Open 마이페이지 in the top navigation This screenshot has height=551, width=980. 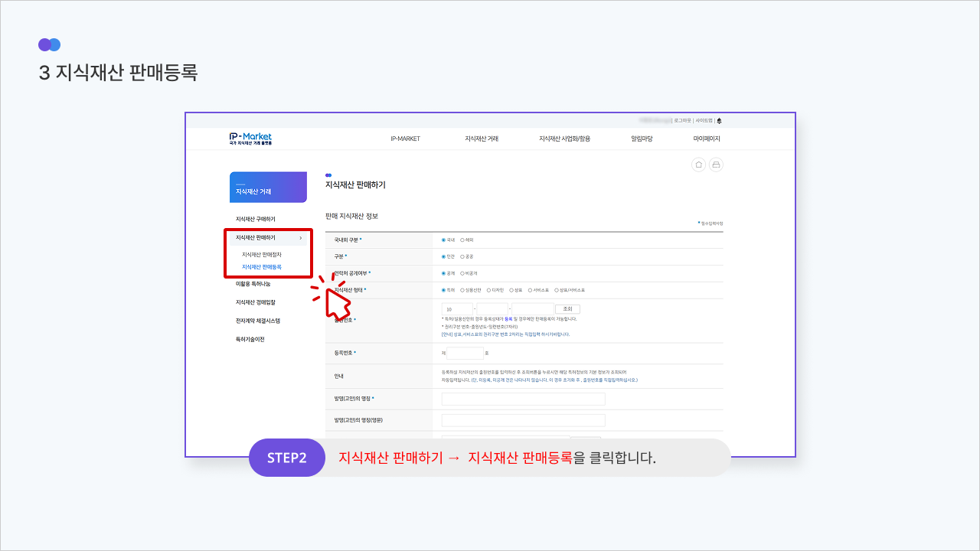(x=707, y=139)
